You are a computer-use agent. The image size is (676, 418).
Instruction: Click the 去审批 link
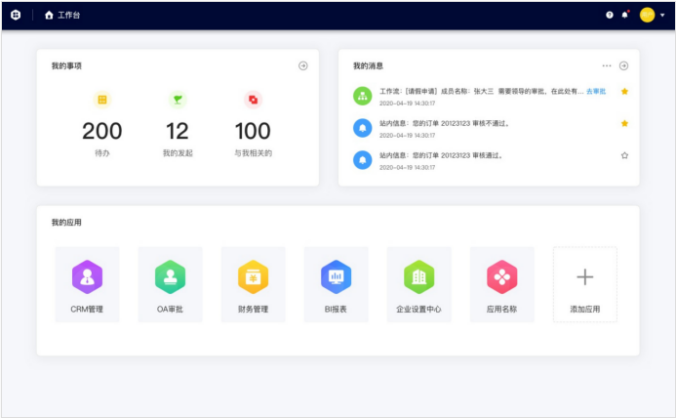point(596,92)
